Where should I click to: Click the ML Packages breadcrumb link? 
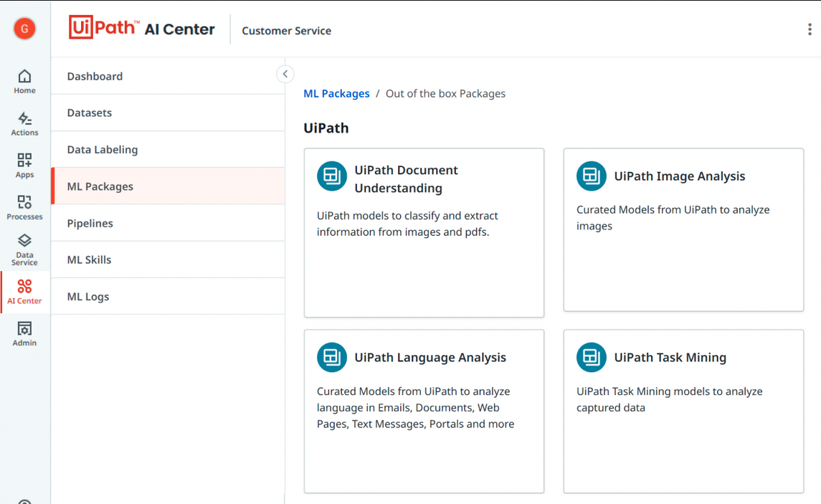coord(336,93)
